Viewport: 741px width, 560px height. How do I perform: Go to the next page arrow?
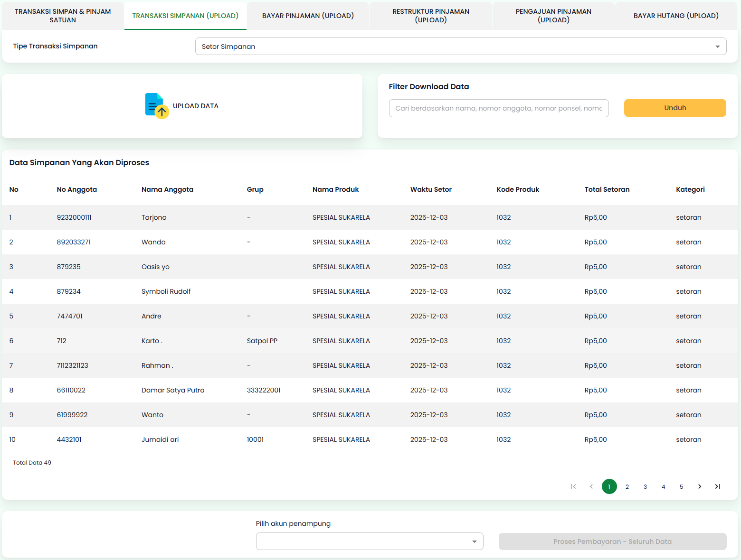tap(700, 486)
